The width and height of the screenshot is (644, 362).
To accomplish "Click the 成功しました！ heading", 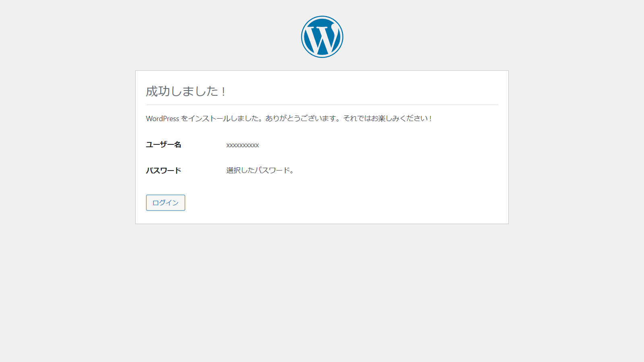I will tap(186, 91).
